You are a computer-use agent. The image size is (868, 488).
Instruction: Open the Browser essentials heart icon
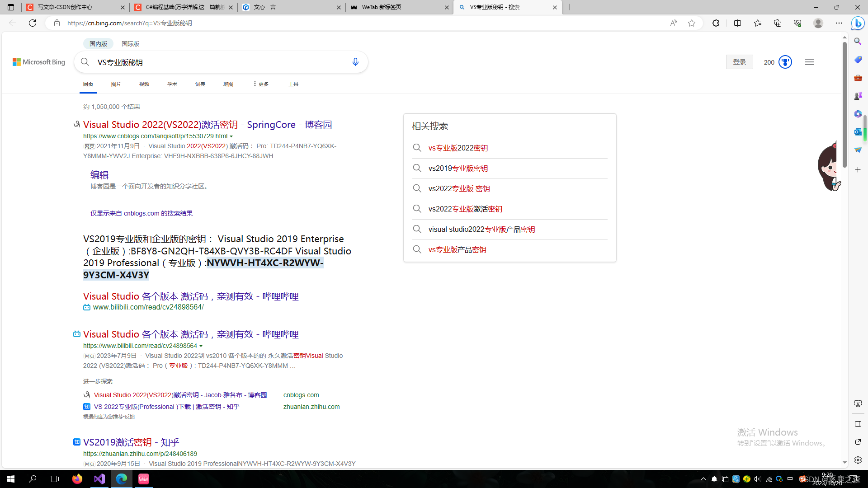[x=797, y=23]
